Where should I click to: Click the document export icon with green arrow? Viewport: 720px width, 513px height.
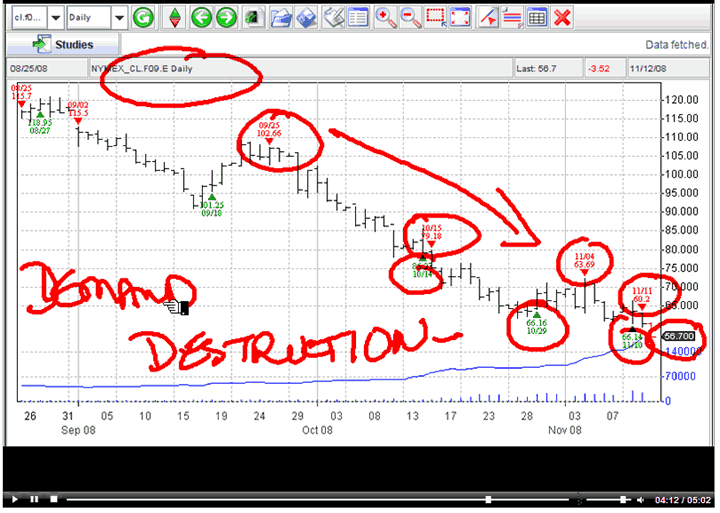click(254, 18)
